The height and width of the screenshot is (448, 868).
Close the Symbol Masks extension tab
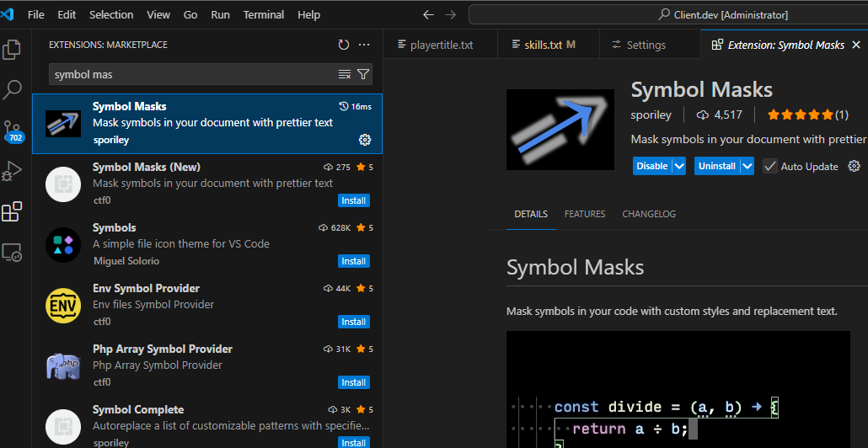point(856,45)
